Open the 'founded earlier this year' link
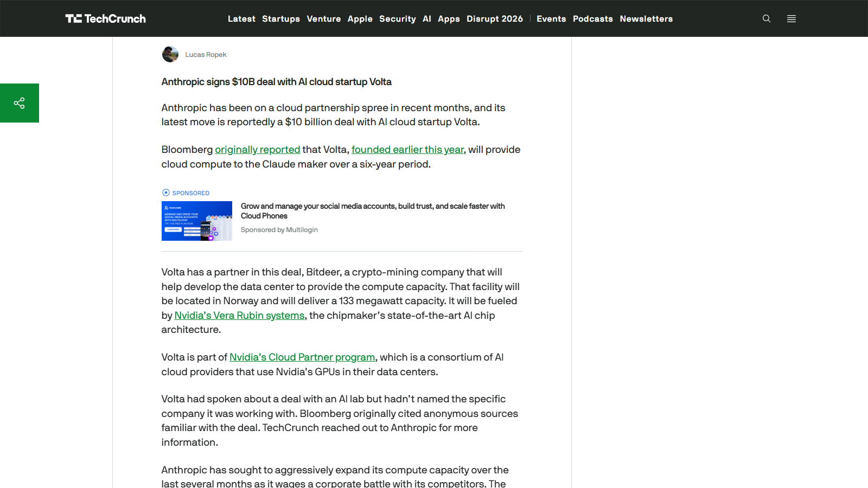This screenshot has height=488, width=868. (x=407, y=150)
